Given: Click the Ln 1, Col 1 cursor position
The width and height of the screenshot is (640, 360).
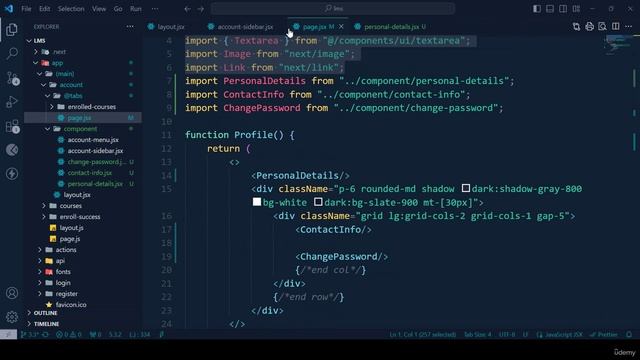Looking at the screenshot, I should pyautogui.click(x=422, y=334).
